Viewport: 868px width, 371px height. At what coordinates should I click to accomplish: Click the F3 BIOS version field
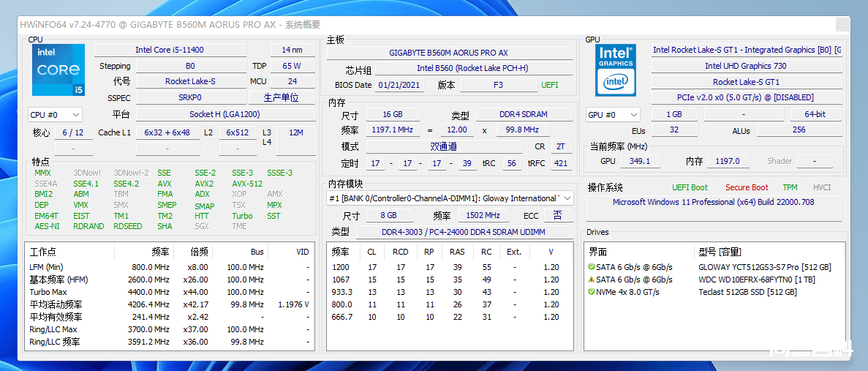(499, 85)
